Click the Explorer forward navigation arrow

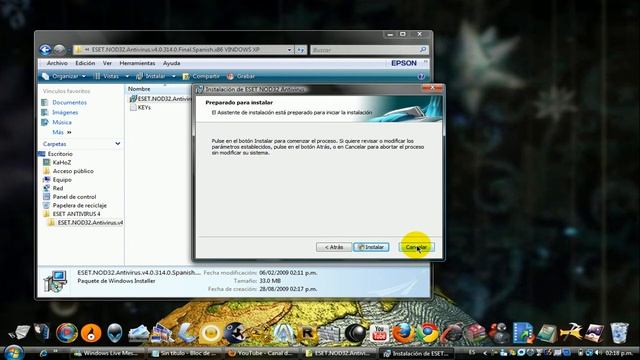[x=60, y=50]
